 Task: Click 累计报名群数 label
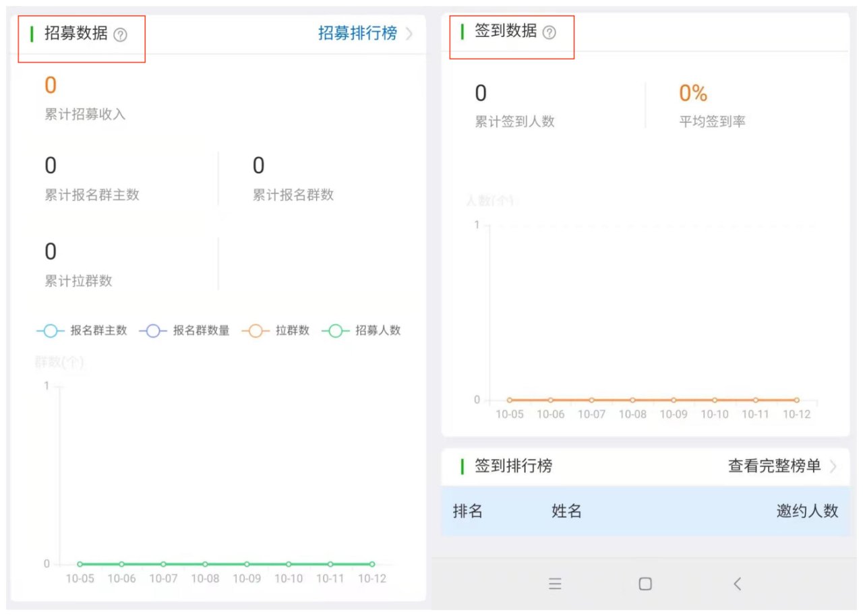(293, 195)
